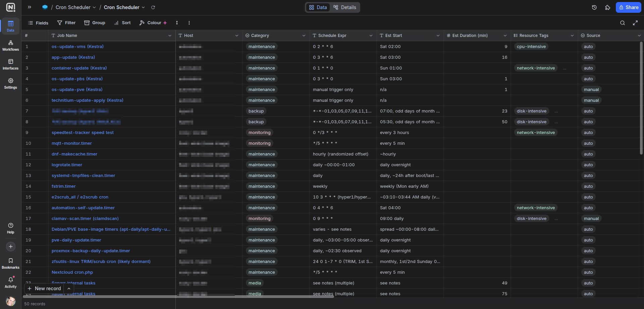Select '0 9 * * *' schedule cell
The height and width of the screenshot is (309, 644).
click(343, 219)
